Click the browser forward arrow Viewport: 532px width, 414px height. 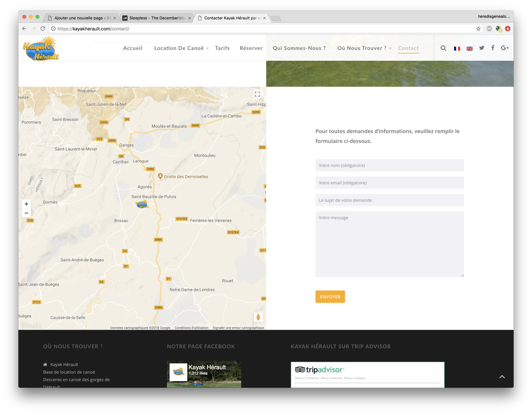point(34,29)
